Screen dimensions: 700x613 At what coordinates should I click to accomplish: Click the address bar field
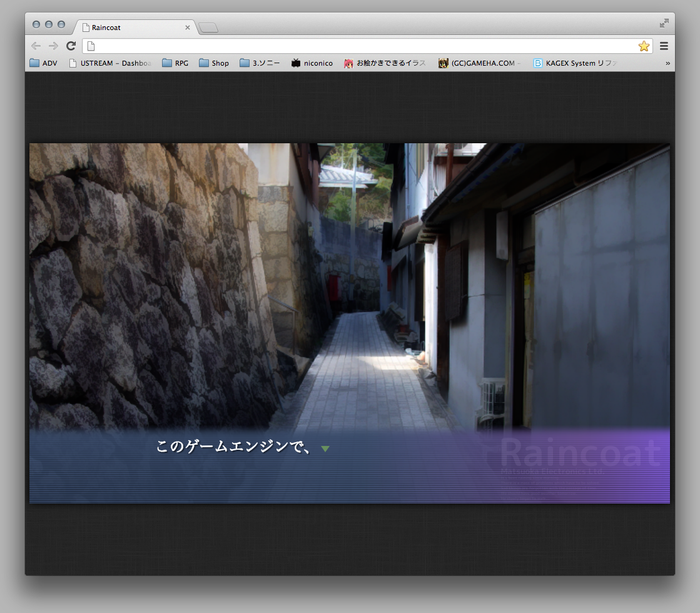point(363,46)
